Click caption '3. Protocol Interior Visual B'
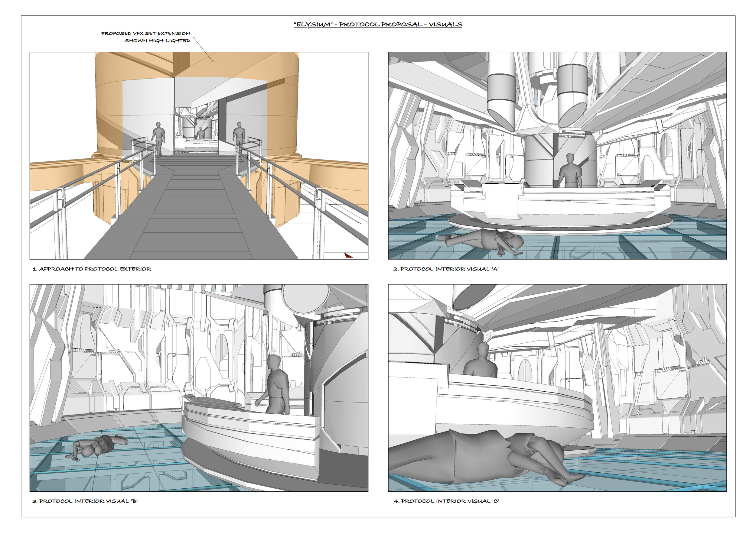The image size is (756, 534). point(85,501)
